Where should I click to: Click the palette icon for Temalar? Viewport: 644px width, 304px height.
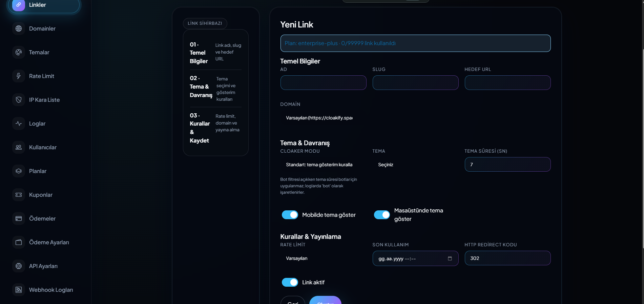click(19, 52)
